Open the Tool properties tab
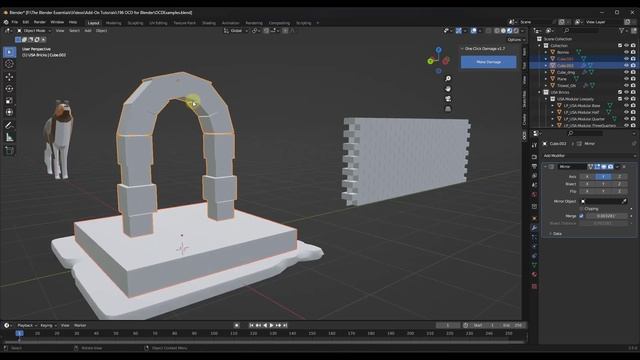Screen dimensions: 640x360 click(x=534, y=146)
